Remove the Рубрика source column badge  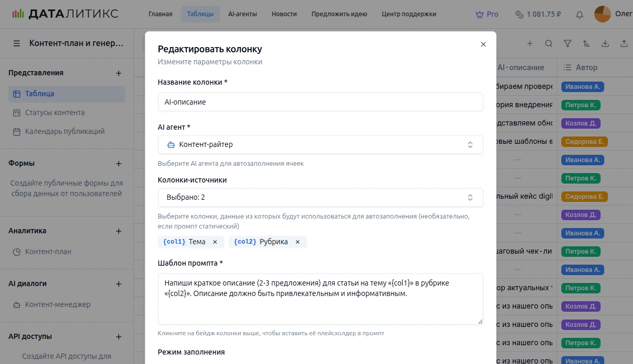[298, 242]
